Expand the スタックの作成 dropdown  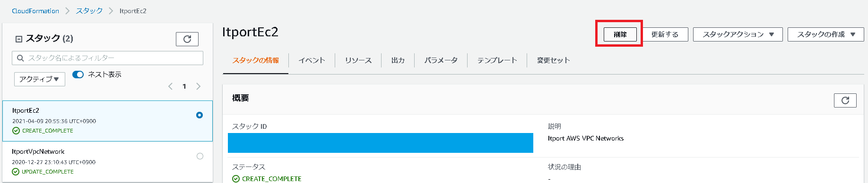[x=826, y=34]
